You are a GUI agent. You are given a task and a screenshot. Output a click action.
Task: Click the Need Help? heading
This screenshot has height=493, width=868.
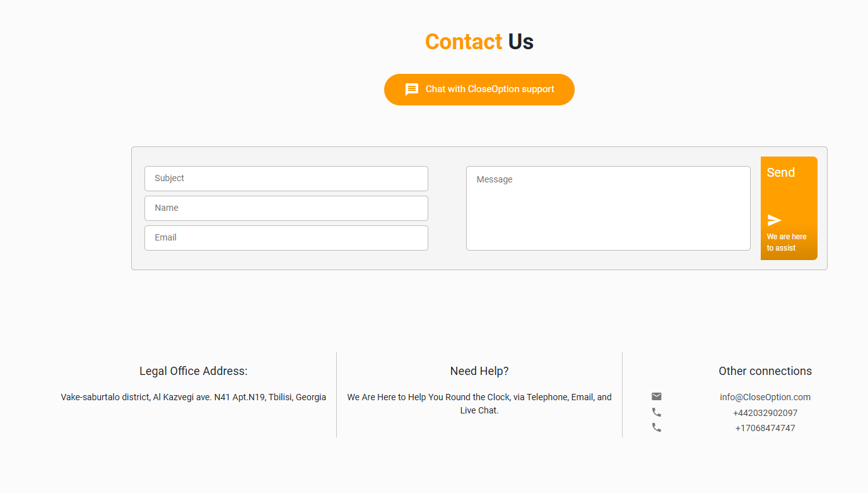479,371
